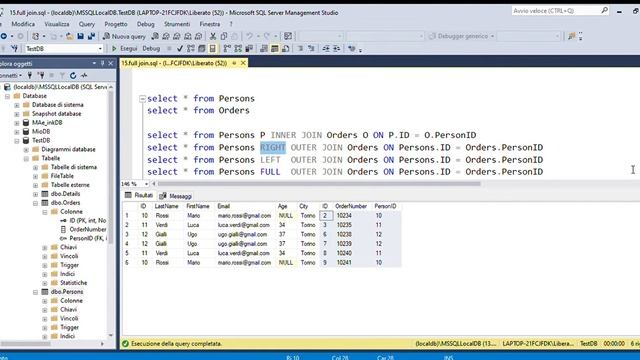
Task: Open the Modifica menu
Action: pyautogui.click(x=23, y=24)
